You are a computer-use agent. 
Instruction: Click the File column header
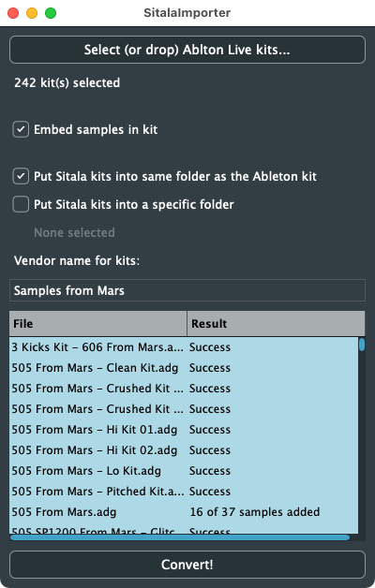tap(98, 323)
